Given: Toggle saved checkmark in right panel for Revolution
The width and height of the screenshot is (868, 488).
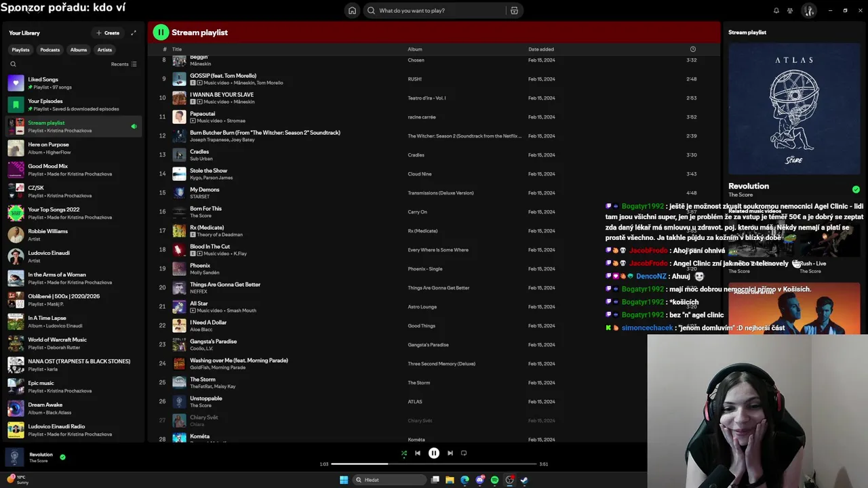Looking at the screenshot, I should [x=856, y=189].
